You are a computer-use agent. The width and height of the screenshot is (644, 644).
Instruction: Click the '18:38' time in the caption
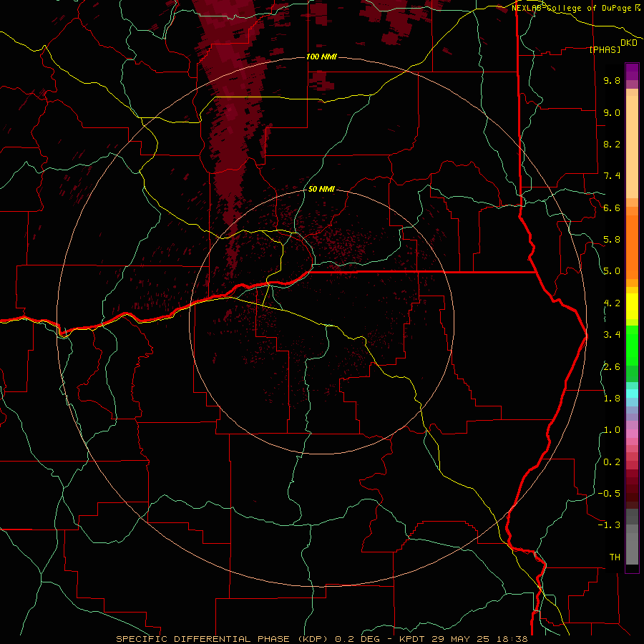point(512,639)
